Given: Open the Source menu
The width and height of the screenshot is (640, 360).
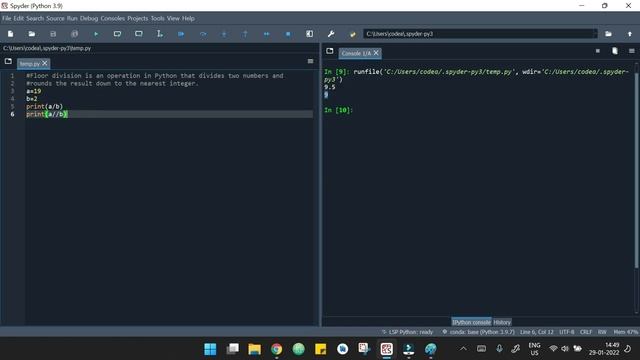Looking at the screenshot, I should pos(55,18).
